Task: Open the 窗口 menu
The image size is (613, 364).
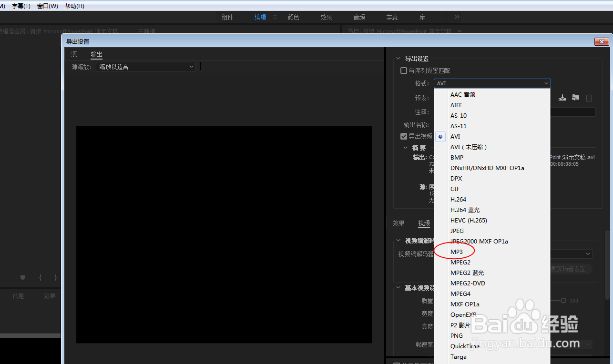Action: pyautogui.click(x=47, y=6)
